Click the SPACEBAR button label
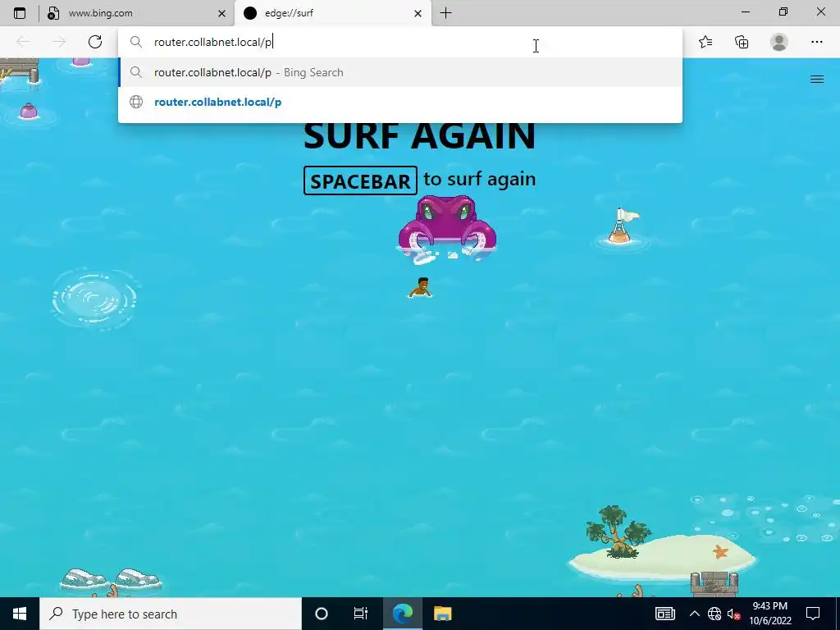This screenshot has width=840, height=630. click(x=360, y=180)
